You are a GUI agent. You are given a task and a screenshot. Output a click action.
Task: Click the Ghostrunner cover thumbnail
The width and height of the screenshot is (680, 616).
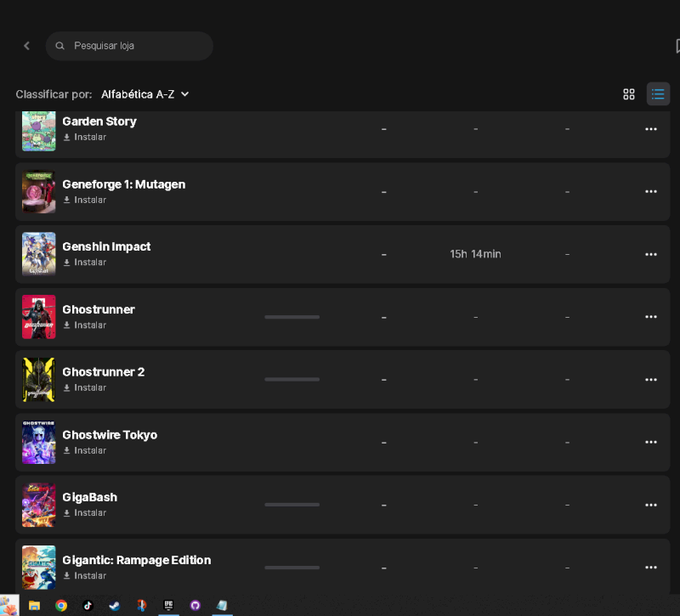(x=38, y=317)
